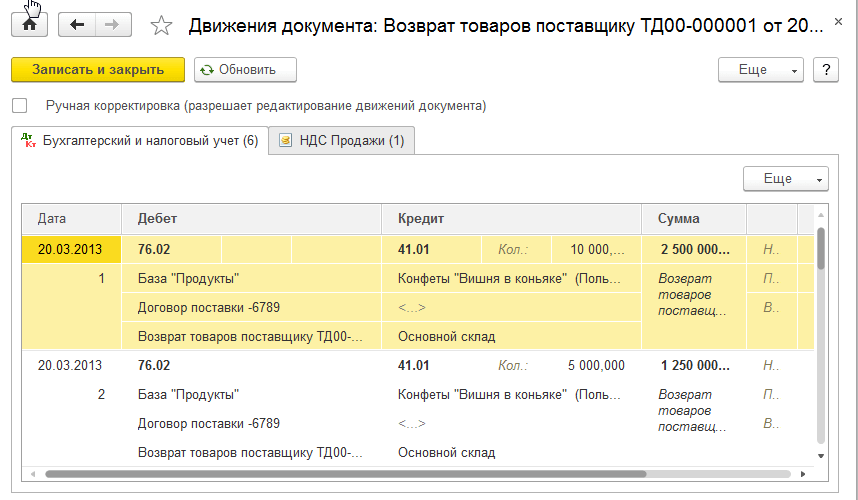
Task: Enable the Ручная корректировка checkbox
Action: click(20, 105)
